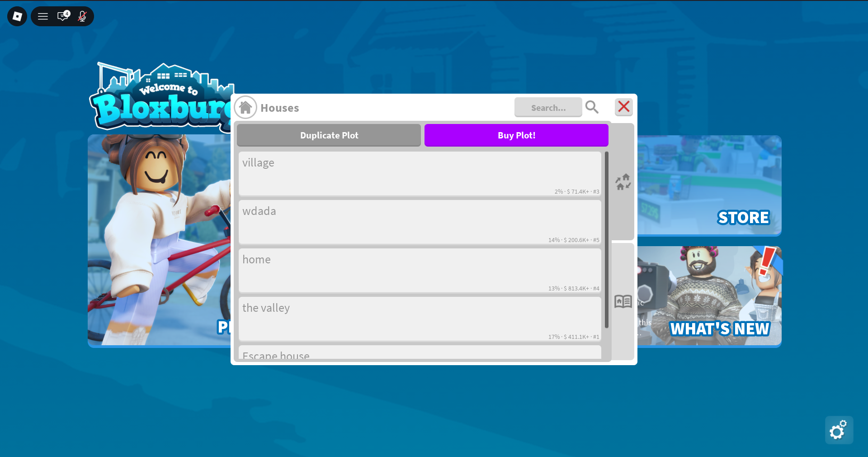
Task: Select the 'Escape house' entry
Action: (x=420, y=352)
